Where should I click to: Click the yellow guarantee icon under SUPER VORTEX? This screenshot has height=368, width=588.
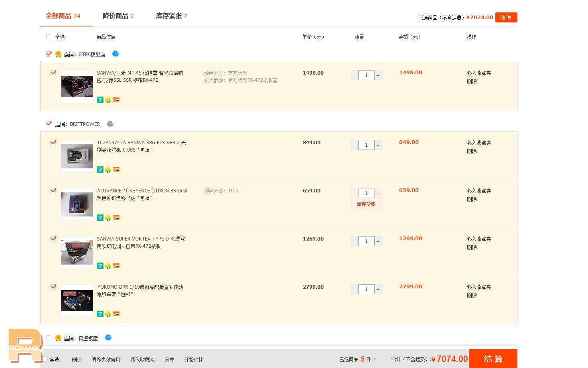(x=108, y=266)
